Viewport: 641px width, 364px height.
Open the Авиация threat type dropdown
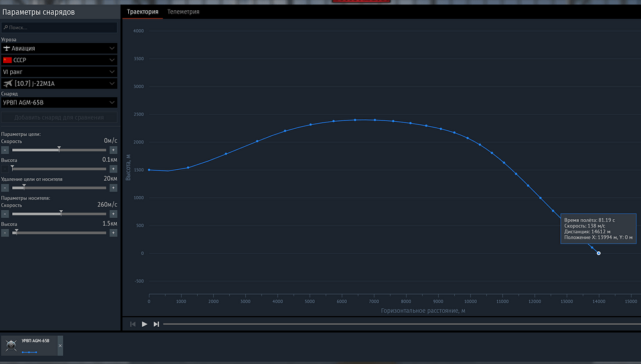click(x=59, y=48)
